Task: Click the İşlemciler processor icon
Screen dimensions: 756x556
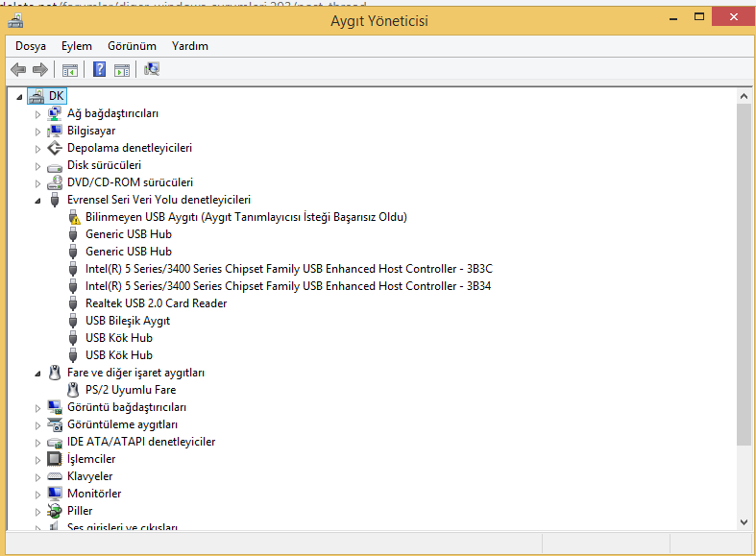Action: 55,459
